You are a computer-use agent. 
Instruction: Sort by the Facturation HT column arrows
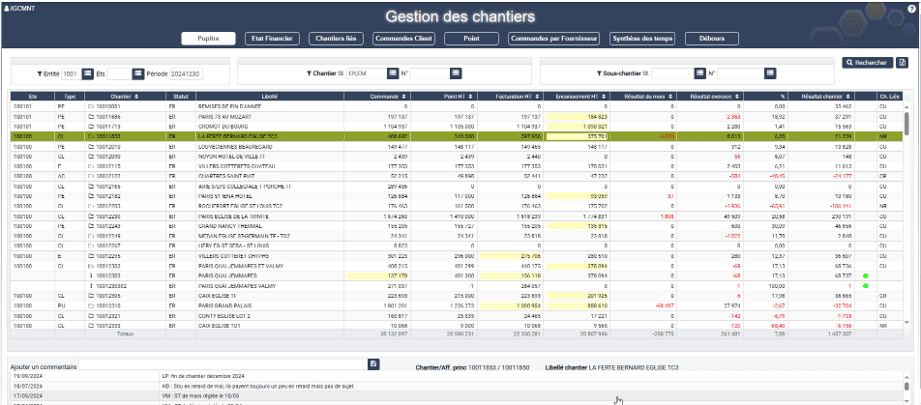(537, 96)
